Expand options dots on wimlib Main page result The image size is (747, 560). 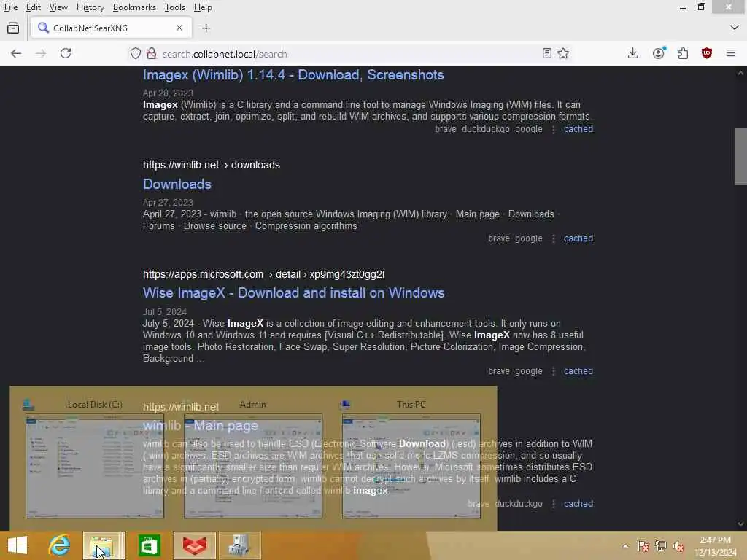(553, 504)
